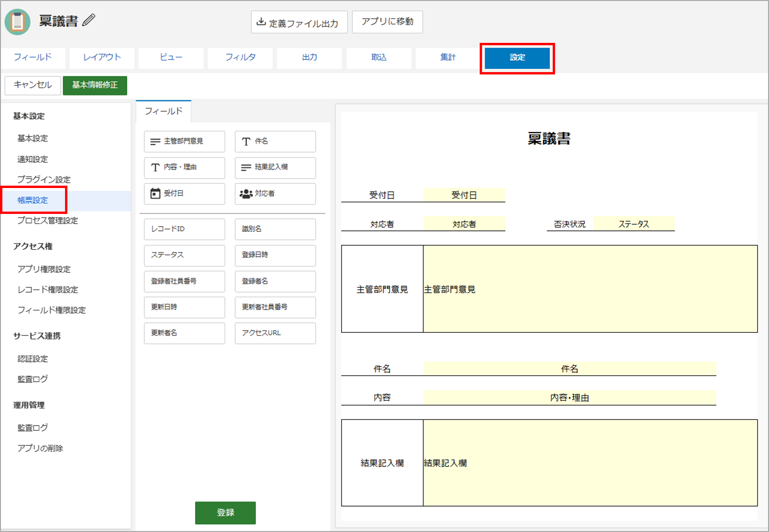Click the 稟議書 heading in the form preview
The width and height of the screenshot is (769, 532).
(x=549, y=139)
